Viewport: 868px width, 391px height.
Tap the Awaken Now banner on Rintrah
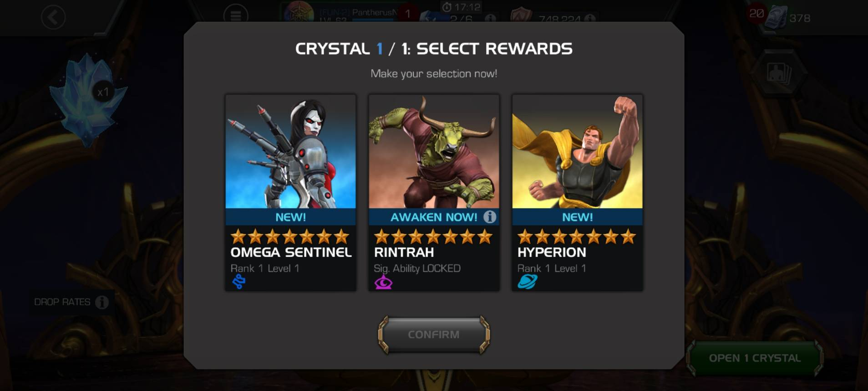coord(434,217)
